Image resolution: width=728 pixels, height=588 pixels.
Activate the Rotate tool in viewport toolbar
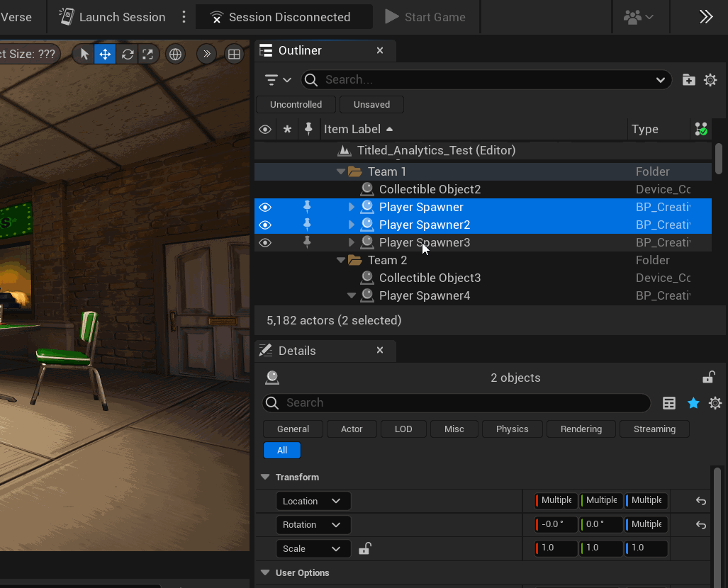[x=127, y=55]
